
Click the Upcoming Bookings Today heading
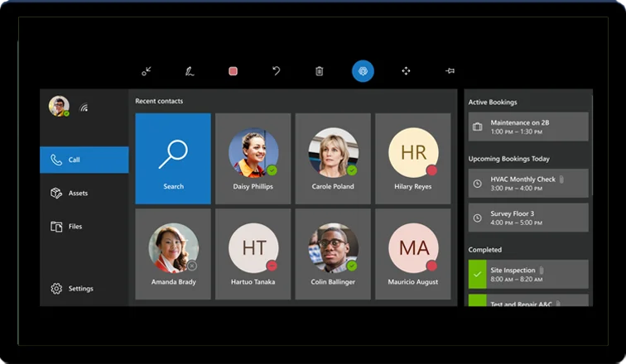pyautogui.click(x=509, y=159)
